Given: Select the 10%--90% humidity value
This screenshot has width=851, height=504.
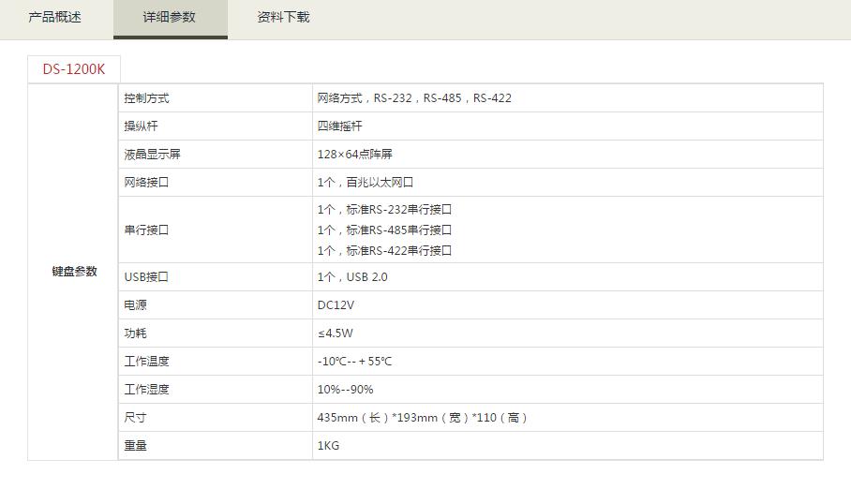Looking at the screenshot, I should 345,390.
